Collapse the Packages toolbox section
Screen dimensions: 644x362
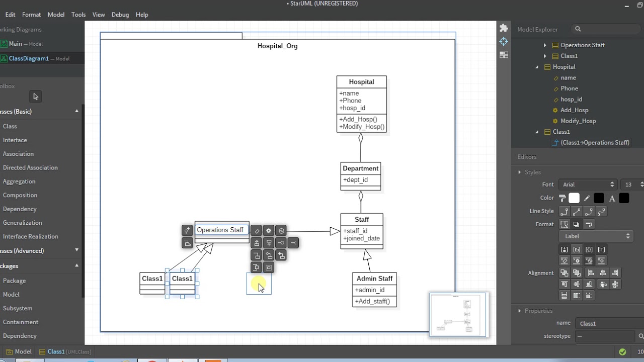77,265
